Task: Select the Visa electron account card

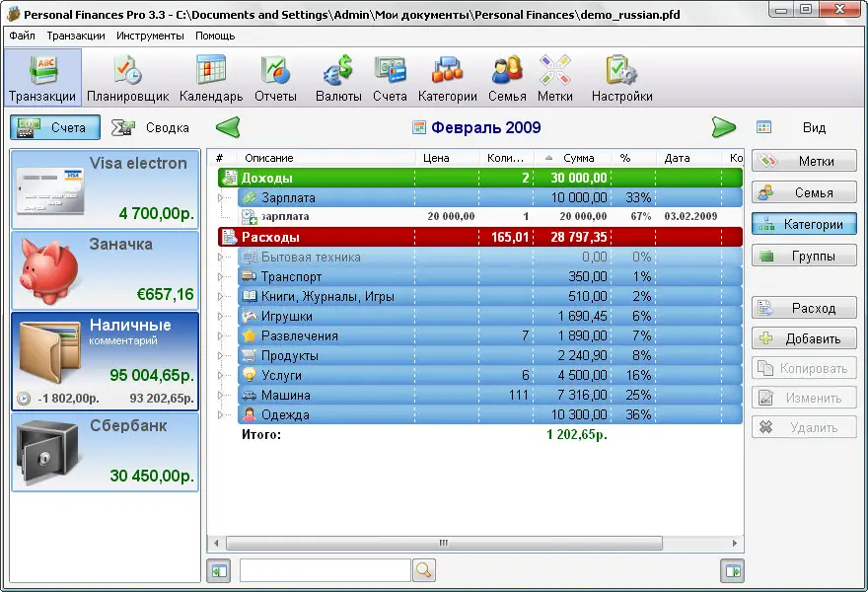Action: click(x=106, y=188)
